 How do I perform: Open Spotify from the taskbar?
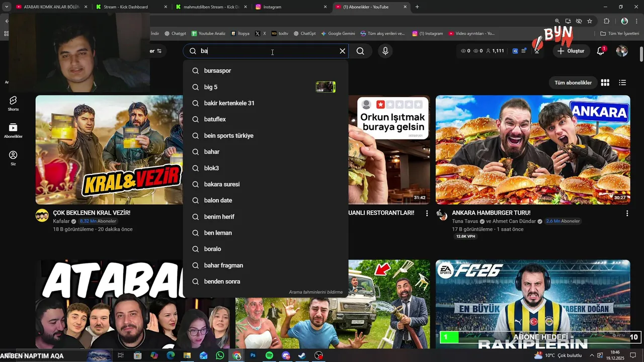click(269, 355)
